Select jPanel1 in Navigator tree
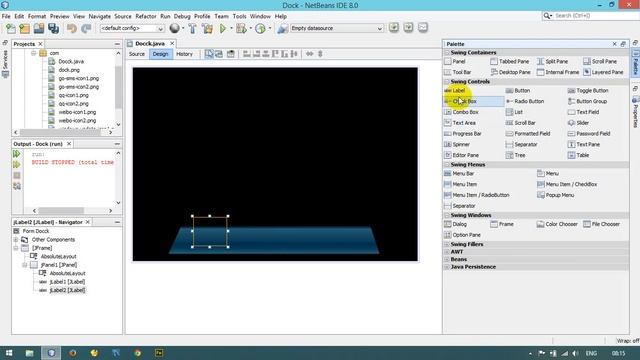The image size is (640, 360). (58, 265)
